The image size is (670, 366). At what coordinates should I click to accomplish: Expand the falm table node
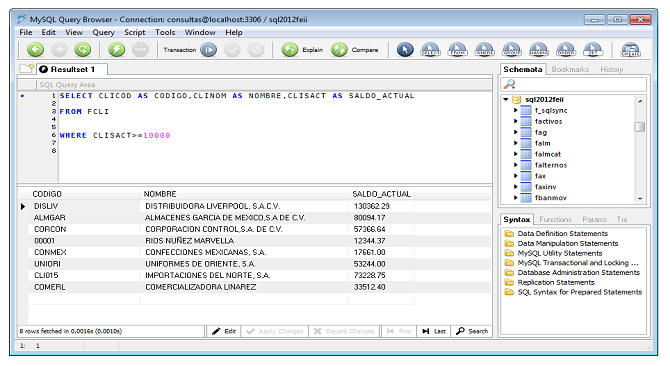tap(515, 143)
